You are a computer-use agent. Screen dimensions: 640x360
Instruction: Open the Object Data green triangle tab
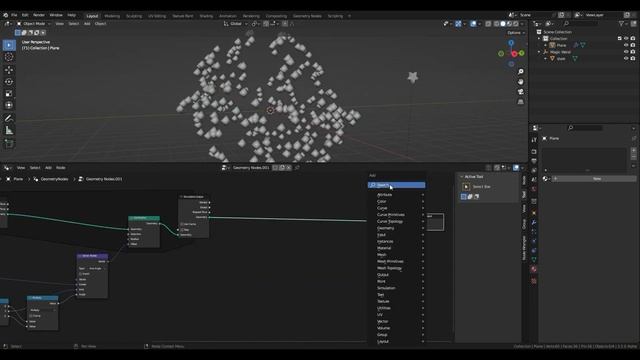534,260
